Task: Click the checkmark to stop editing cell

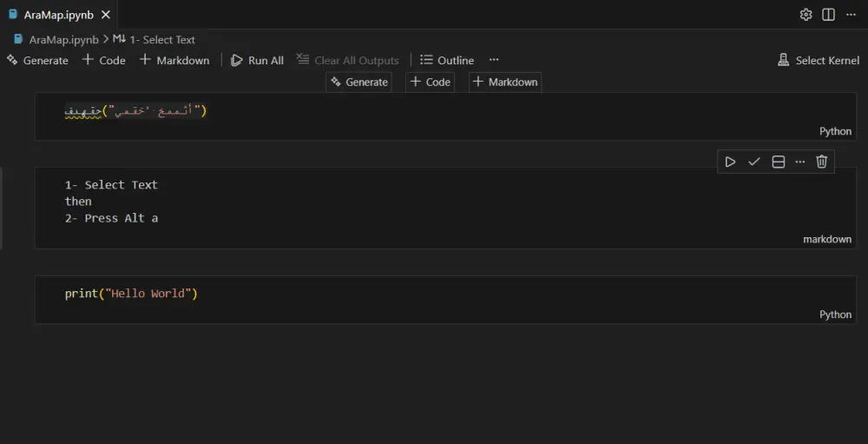Action: pos(754,162)
